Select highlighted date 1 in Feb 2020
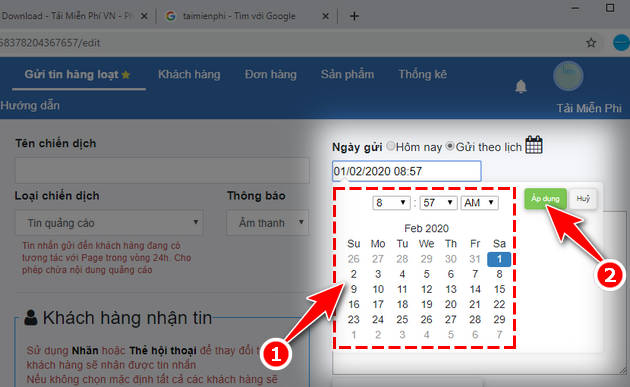The width and height of the screenshot is (630, 387). 499,259
